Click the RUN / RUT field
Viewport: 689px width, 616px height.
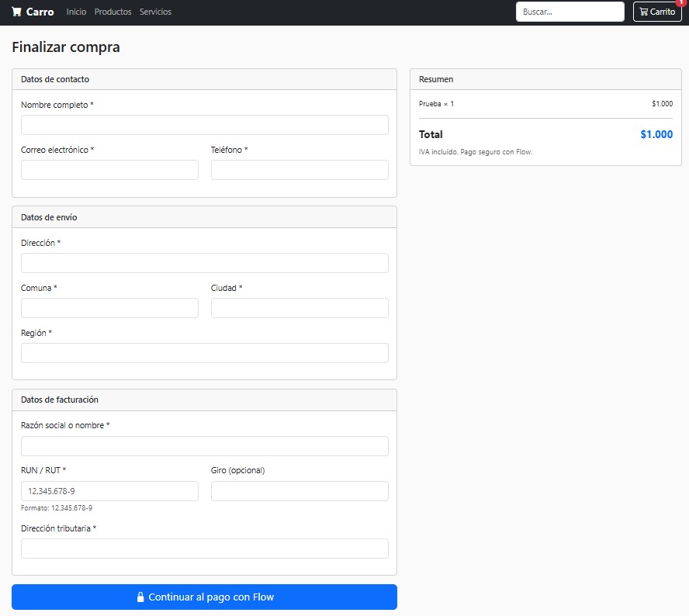coord(110,491)
